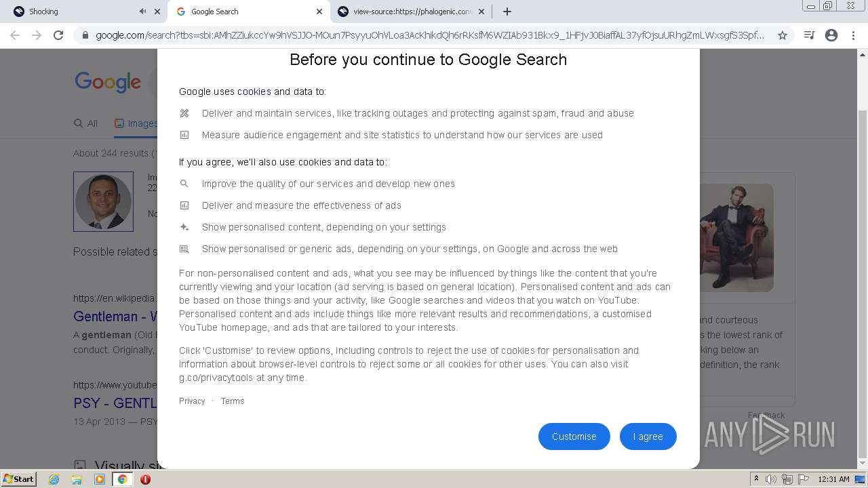Open the Opera taskbar icon
Screen dimensions: 868x488
145,479
